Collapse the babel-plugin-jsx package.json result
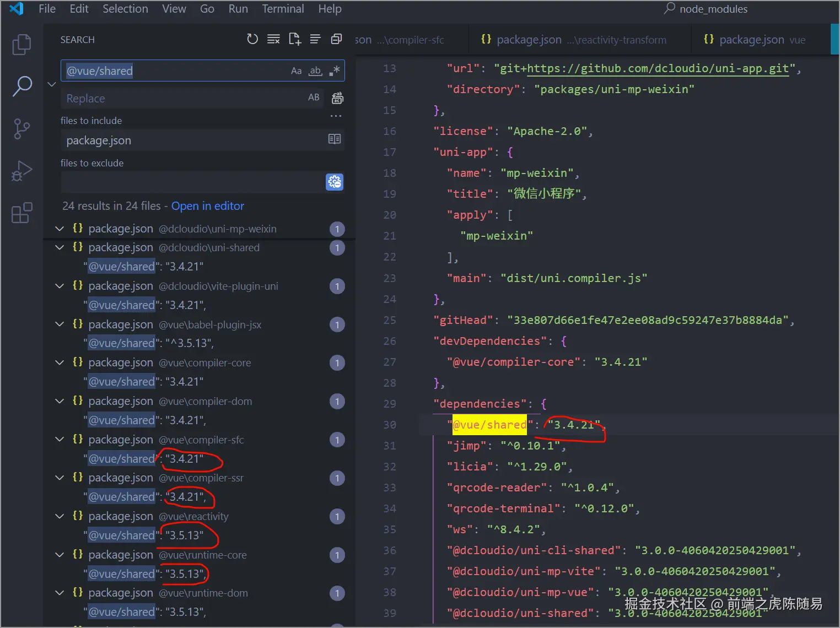Image resolution: width=840 pixels, height=628 pixels. [x=60, y=324]
